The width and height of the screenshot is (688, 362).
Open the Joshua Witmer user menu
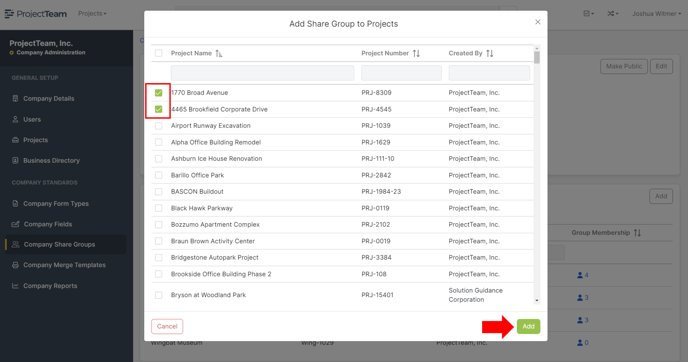656,14
